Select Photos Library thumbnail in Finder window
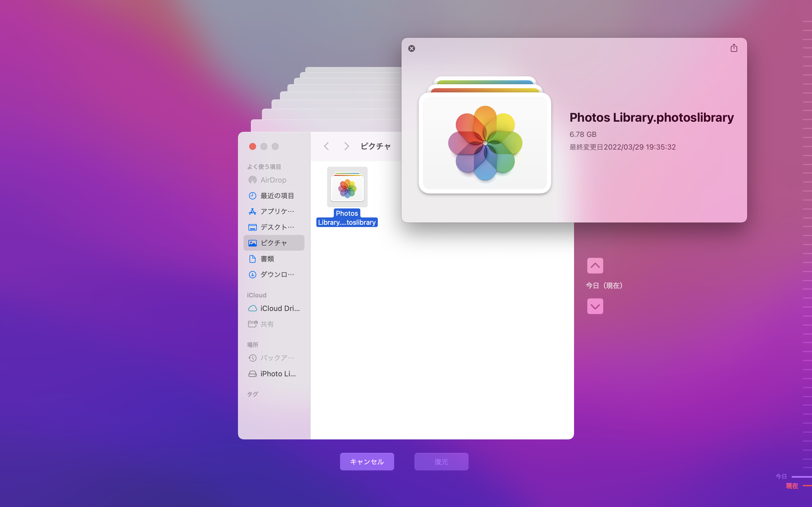The height and width of the screenshot is (507, 812). pyautogui.click(x=347, y=187)
